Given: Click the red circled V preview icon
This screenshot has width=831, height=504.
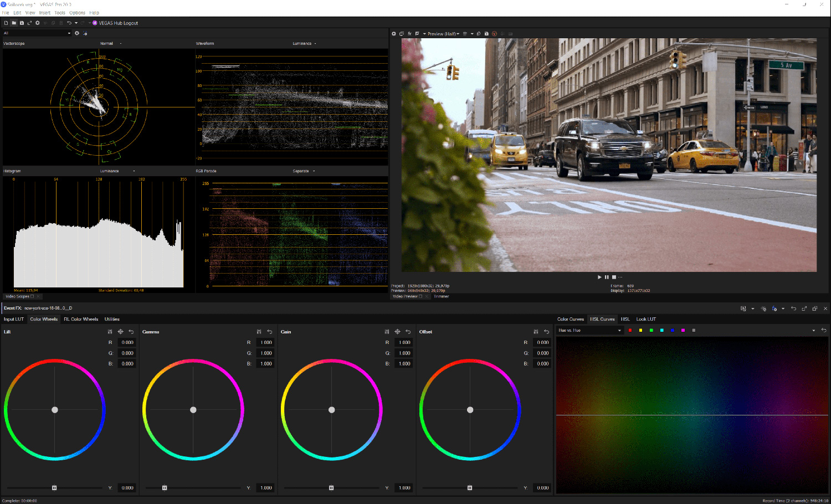Looking at the screenshot, I should tap(494, 34).
